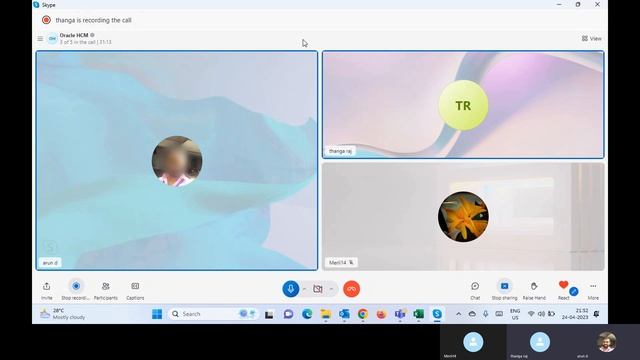Raise Hand in the call
Screen dimensions: 640x360
pos(534,286)
